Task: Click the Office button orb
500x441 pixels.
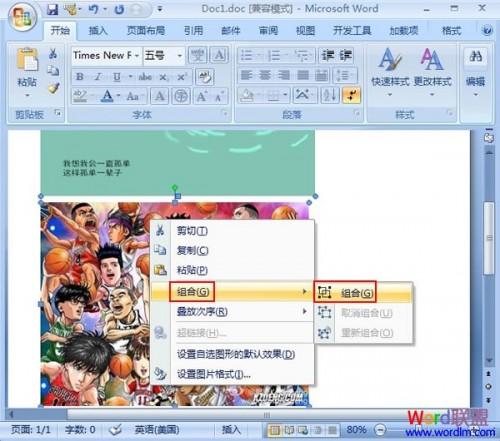Action: point(23,17)
